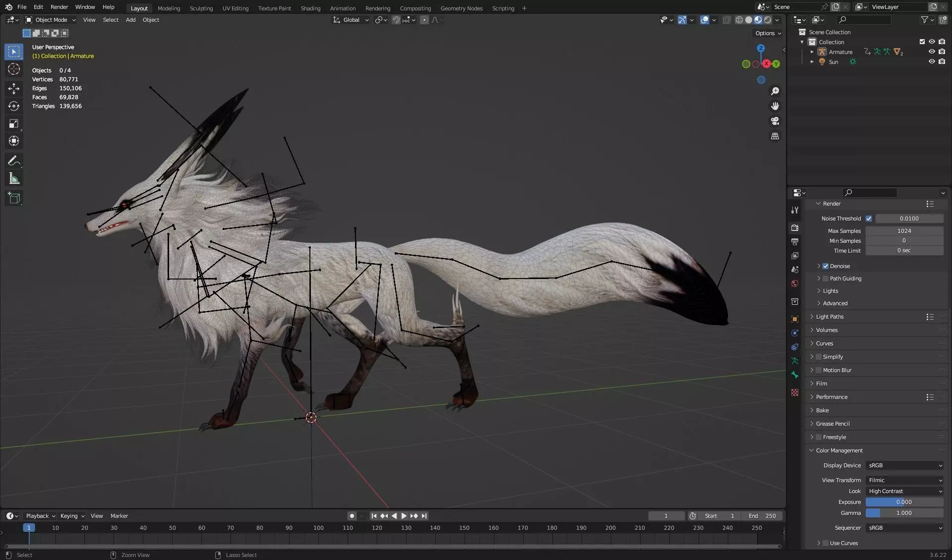Select the Cursor tool

click(14, 69)
